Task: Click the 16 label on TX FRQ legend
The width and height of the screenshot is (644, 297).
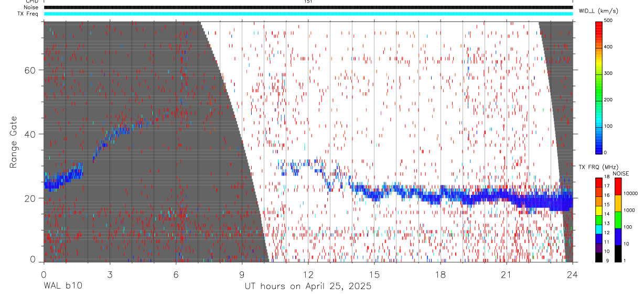Action: 606,196
